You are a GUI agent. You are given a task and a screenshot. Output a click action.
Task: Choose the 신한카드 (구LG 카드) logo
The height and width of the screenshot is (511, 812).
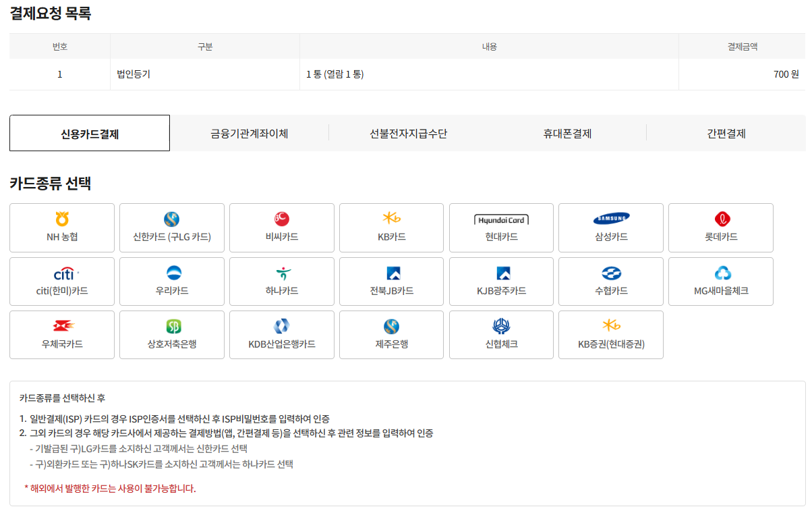pos(172,219)
